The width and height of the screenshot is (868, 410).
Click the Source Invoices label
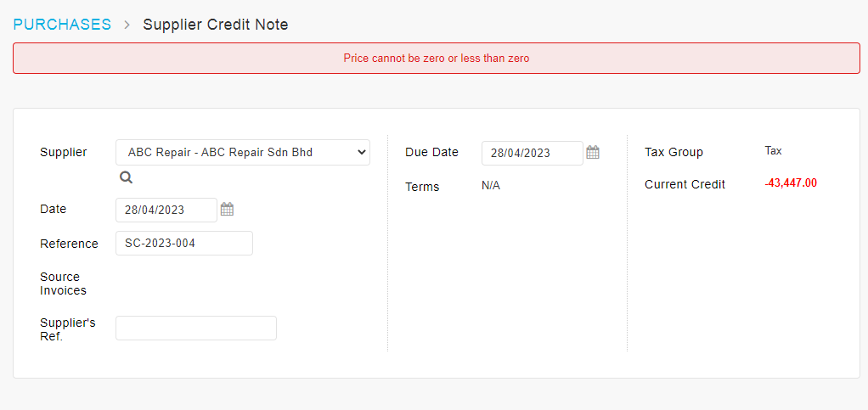[63, 284]
